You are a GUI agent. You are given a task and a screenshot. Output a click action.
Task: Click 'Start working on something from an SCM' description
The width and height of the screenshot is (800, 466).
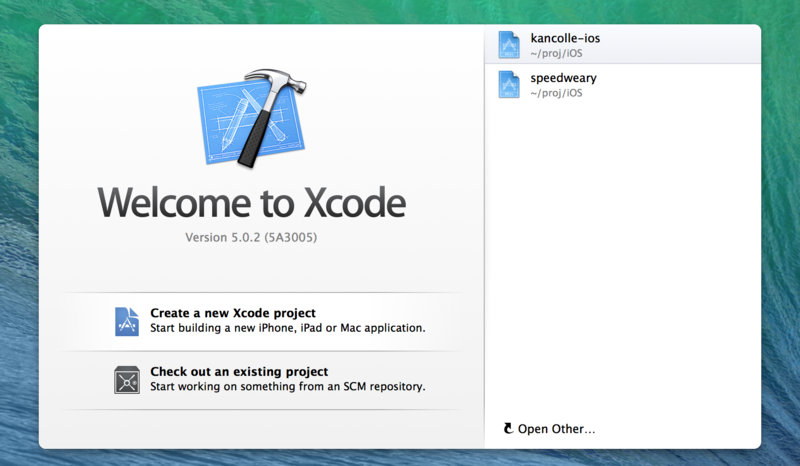pyautogui.click(x=288, y=386)
